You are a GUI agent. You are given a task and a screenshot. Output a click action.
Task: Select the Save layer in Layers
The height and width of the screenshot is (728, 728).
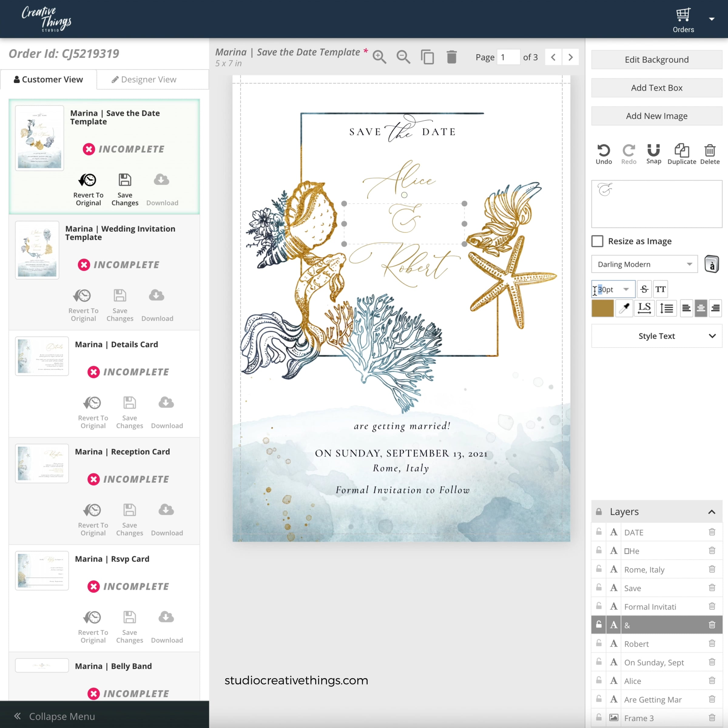point(656,588)
